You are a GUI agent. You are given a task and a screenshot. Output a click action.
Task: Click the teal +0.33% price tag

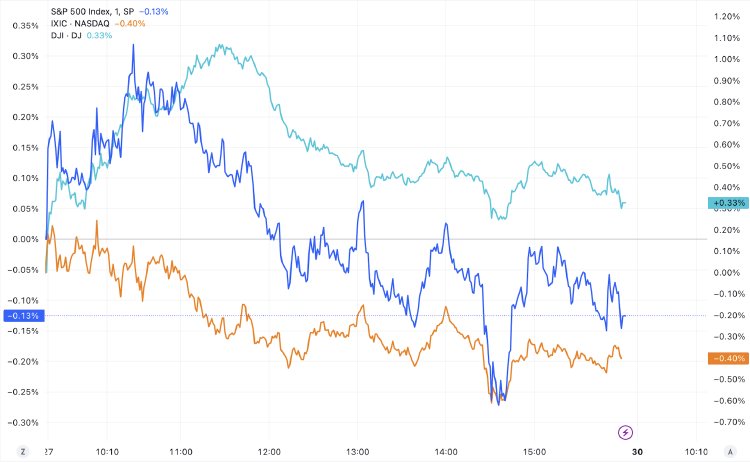[728, 203]
